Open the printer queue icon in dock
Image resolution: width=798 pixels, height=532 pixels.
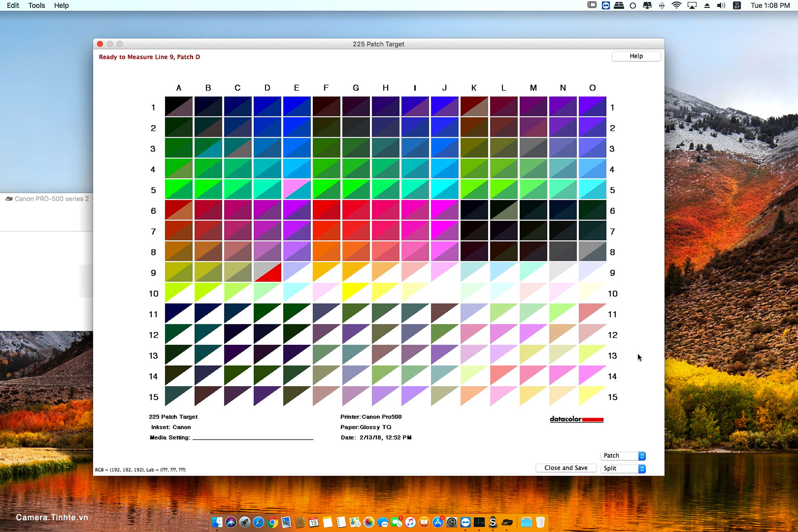pos(507,522)
